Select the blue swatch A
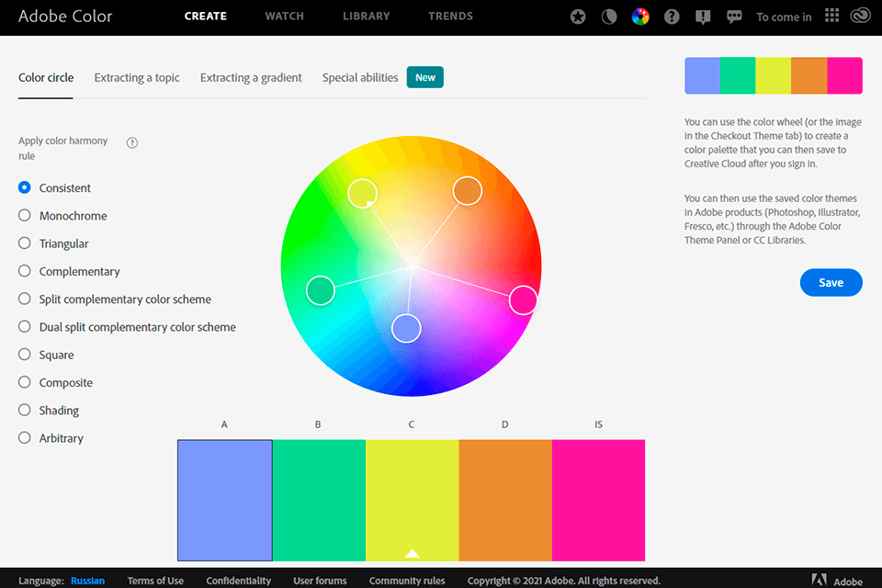Viewport: 882px width, 588px height. [224, 500]
